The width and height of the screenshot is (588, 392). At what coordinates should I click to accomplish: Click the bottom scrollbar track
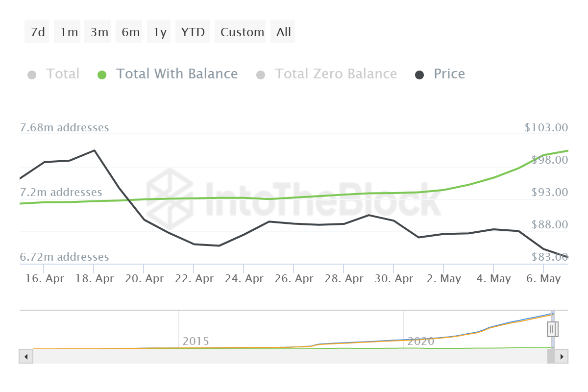point(294,356)
